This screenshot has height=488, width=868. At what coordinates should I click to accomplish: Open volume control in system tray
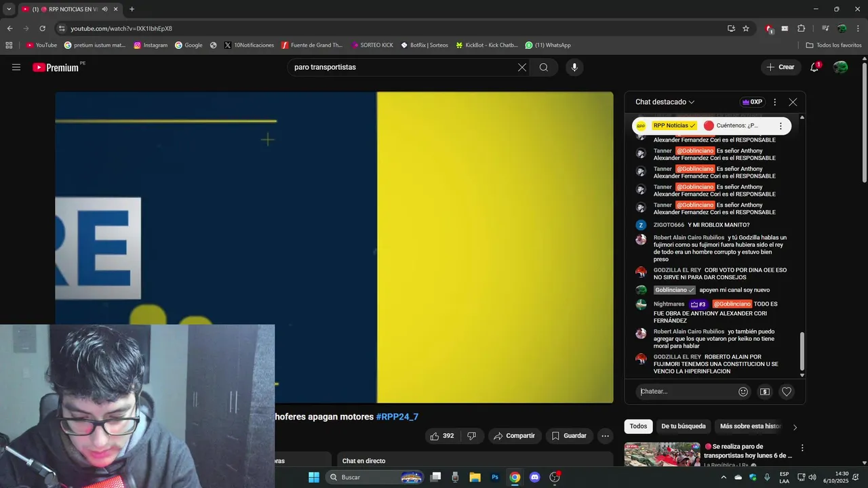(812, 477)
